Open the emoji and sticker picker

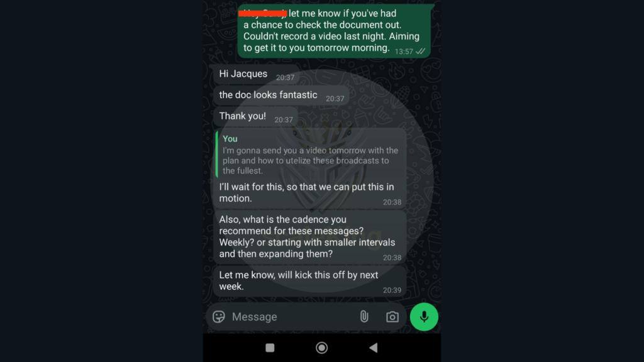[x=218, y=317]
